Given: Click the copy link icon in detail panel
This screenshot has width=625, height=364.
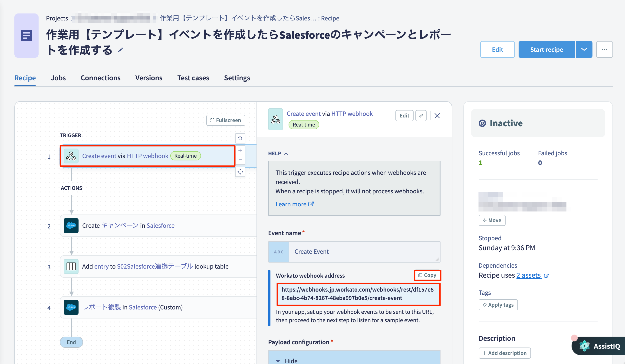Looking at the screenshot, I should pyautogui.click(x=421, y=116).
